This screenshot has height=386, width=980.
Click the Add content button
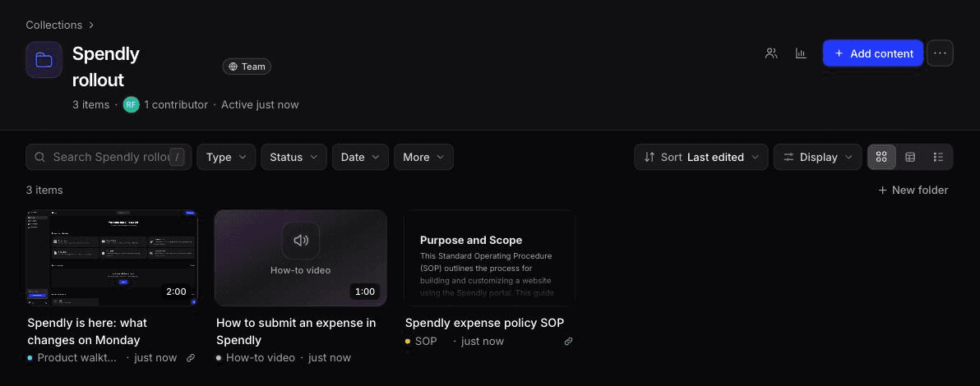[873, 53]
